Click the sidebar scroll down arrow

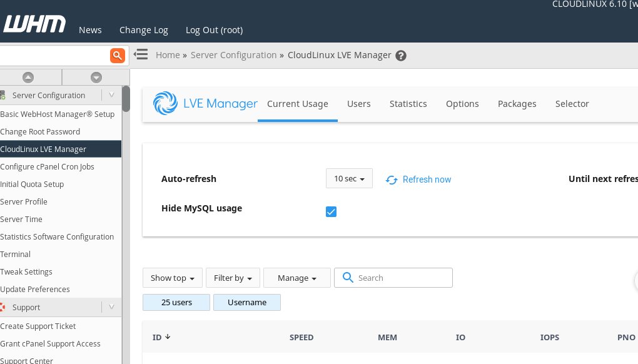pyautogui.click(x=96, y=78)
